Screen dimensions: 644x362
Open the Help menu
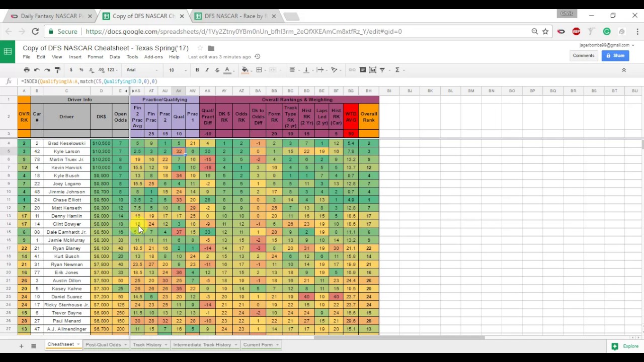tap(174, 57)
